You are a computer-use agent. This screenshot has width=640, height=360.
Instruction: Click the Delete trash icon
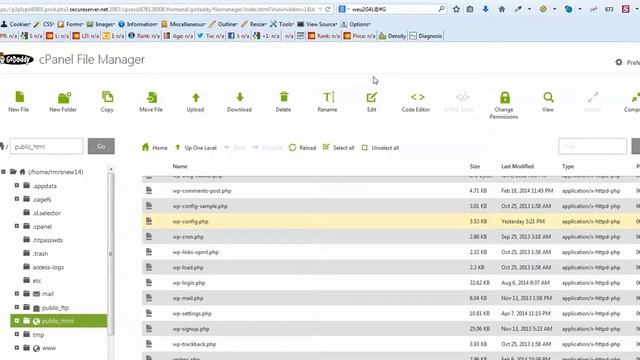pos(284,97)
